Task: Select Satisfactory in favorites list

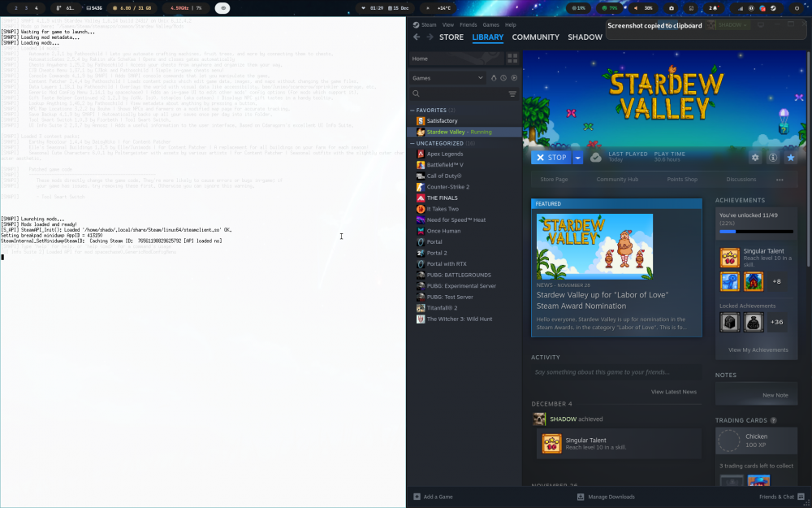Action: coord(464,121)
